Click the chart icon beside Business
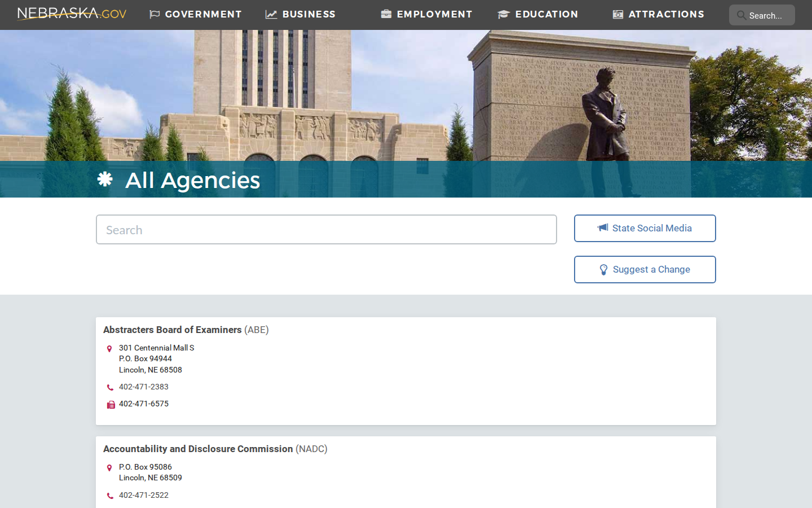 point(271,14)
